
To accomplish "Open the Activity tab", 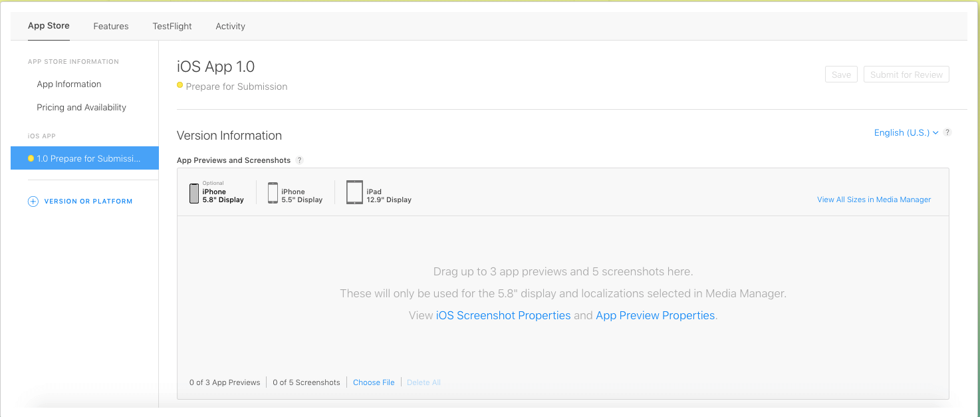I will pos(231,27).
